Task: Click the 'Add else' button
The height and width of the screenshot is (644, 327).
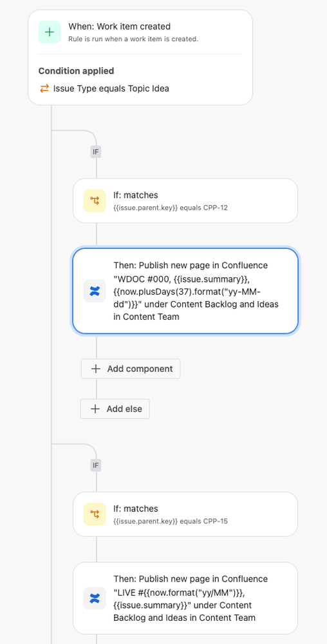Action: click(115, 409)
